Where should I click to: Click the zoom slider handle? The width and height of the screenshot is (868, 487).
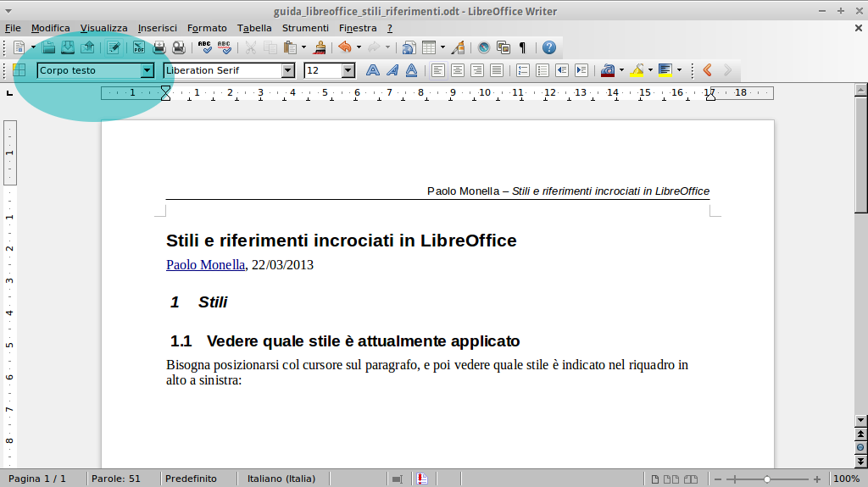(766, 479)
